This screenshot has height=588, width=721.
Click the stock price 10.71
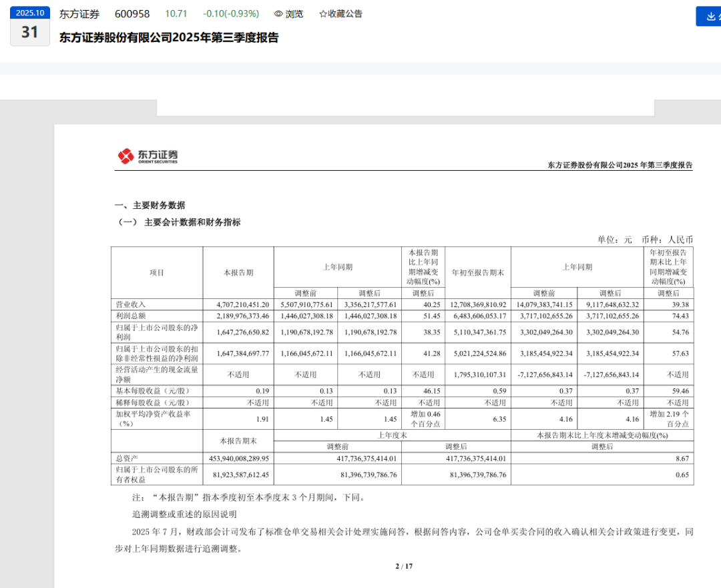[176, 14]
